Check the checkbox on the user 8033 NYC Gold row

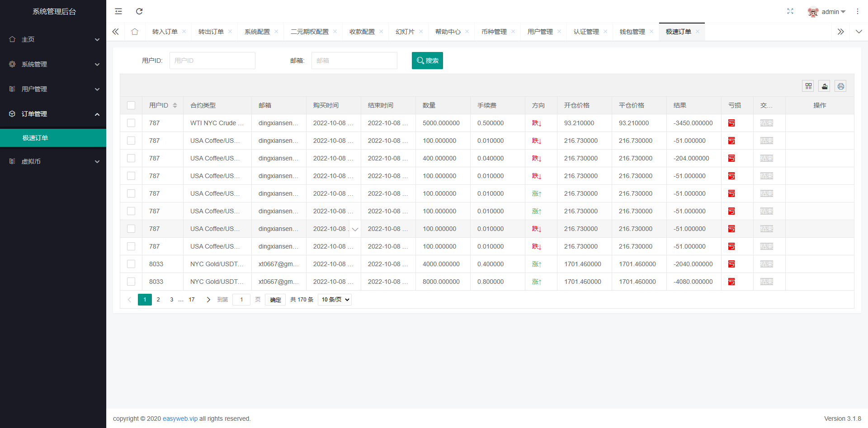[131, 264]
